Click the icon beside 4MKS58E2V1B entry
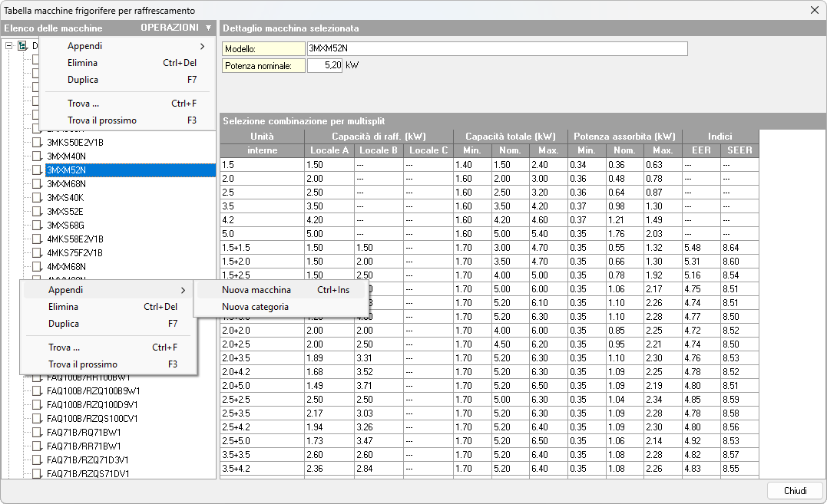827x504 pixels. tap(36, 239)
